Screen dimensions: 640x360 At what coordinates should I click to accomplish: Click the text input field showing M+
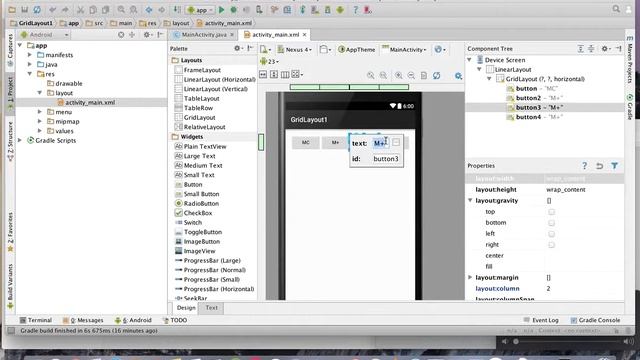pos(380,143)
